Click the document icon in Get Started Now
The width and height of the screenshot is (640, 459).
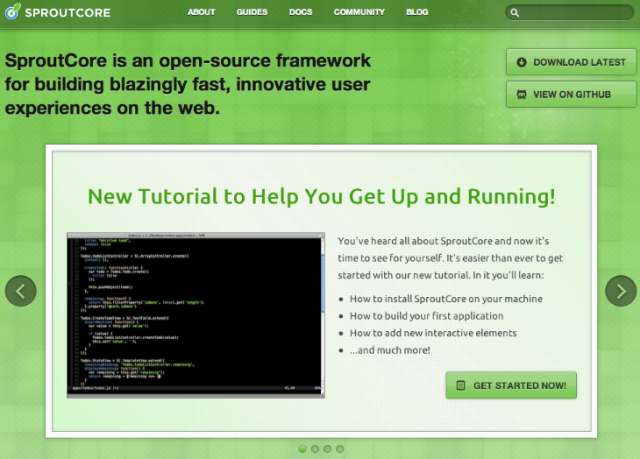point(460,385)
